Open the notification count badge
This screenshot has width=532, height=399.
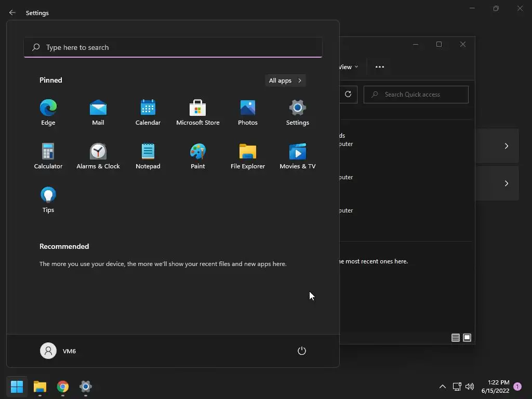(517, 387)
